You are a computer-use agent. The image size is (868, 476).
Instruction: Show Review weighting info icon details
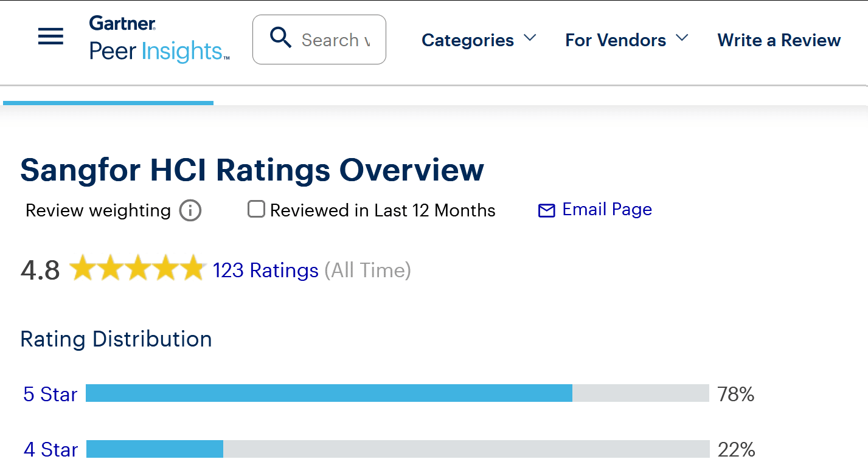coord(190,211)
